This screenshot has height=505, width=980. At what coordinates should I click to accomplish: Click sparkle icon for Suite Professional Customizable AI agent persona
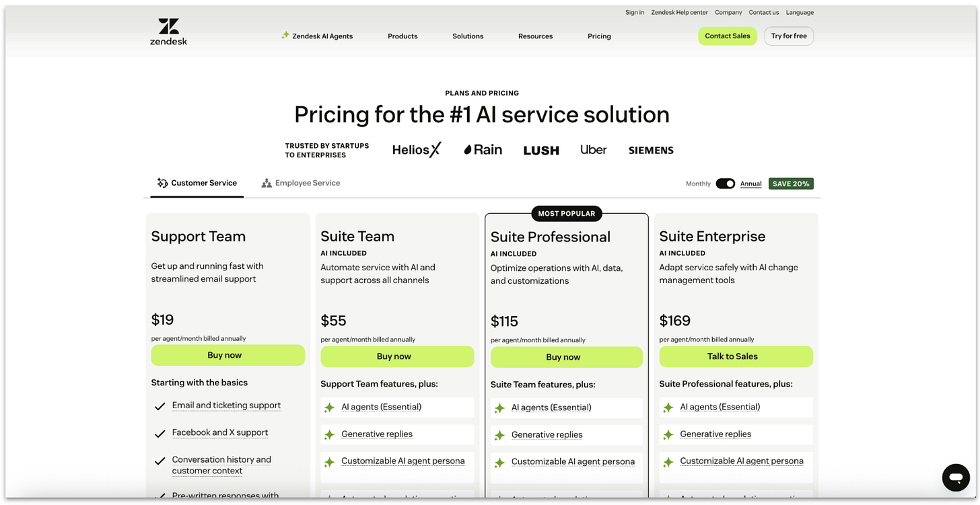(x=499, y=463)
